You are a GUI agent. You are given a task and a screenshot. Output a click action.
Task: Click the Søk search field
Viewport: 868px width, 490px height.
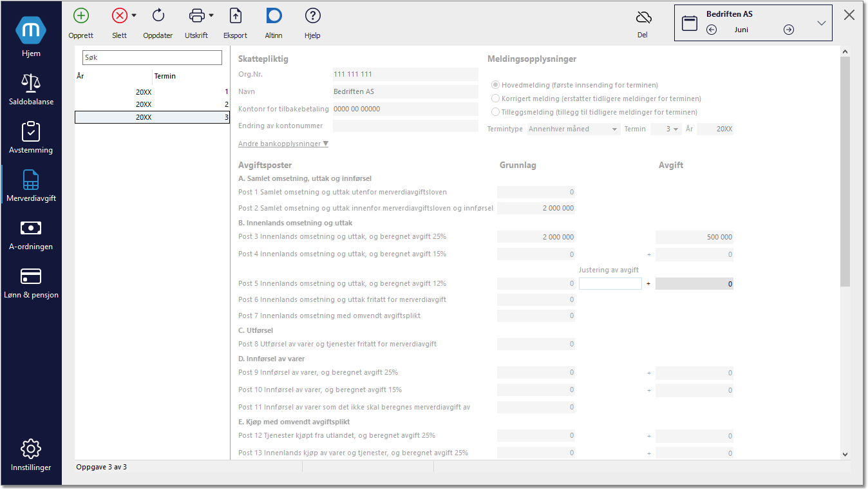[152, 57]
